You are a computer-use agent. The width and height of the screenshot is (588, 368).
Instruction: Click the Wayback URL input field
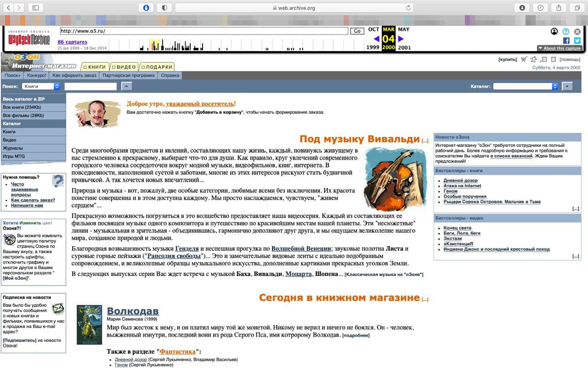tap(204, 31)
